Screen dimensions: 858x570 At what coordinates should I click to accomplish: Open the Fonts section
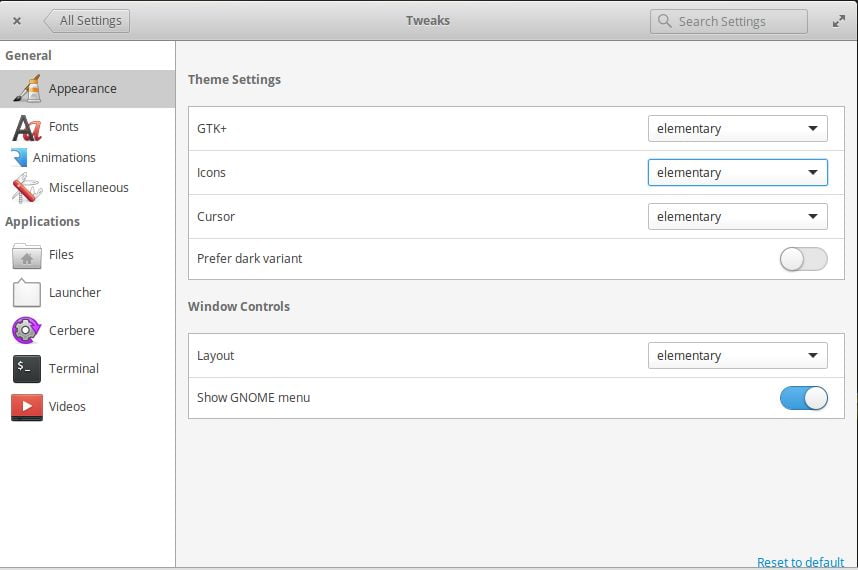(88, 127)
